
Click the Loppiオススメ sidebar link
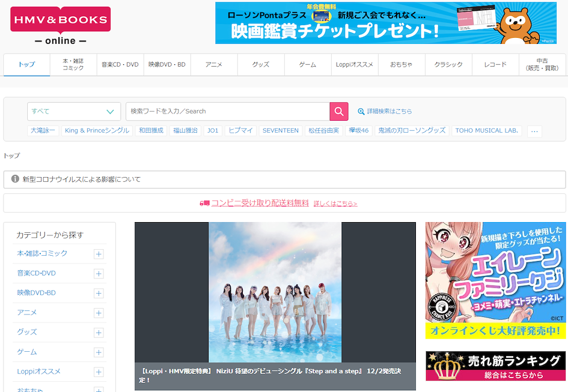[x=38, y=372]
